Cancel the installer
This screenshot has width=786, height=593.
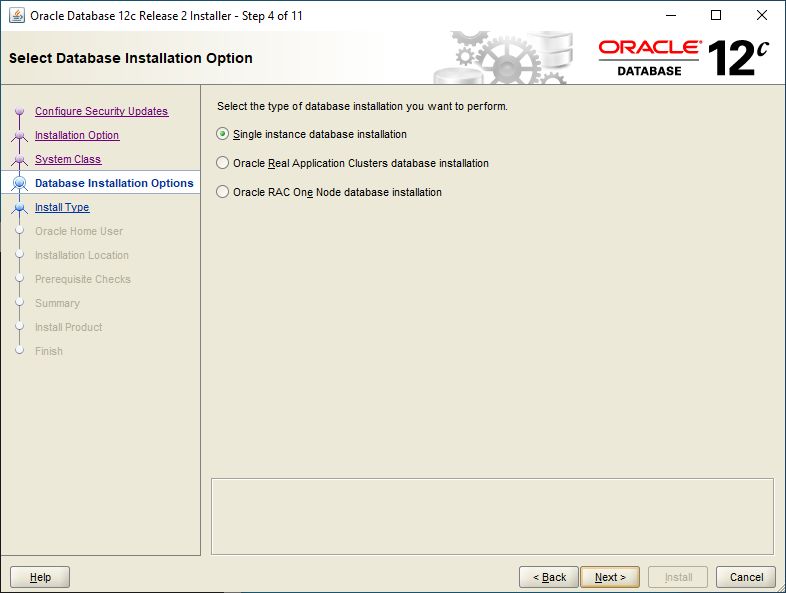pyautogui.click(x=746, y=577)
